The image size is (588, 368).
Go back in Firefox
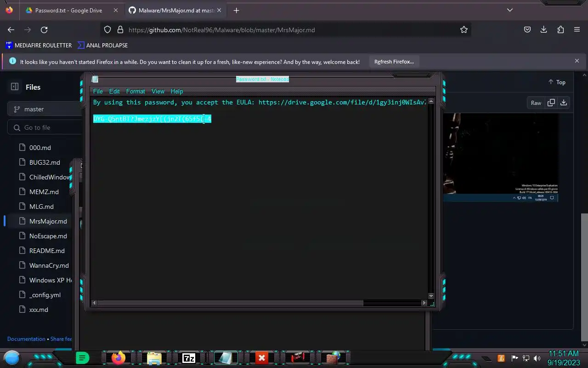(x=11, y=29)
